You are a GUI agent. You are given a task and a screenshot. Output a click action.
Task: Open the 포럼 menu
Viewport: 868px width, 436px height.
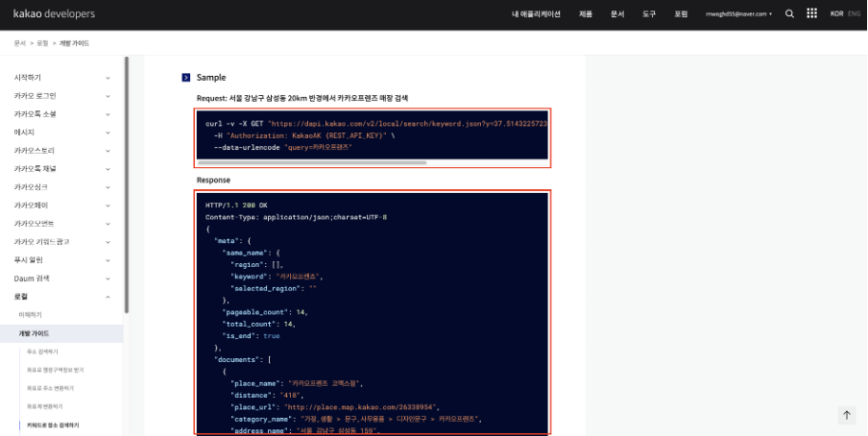pyautogui.click(x=681, y=14)
